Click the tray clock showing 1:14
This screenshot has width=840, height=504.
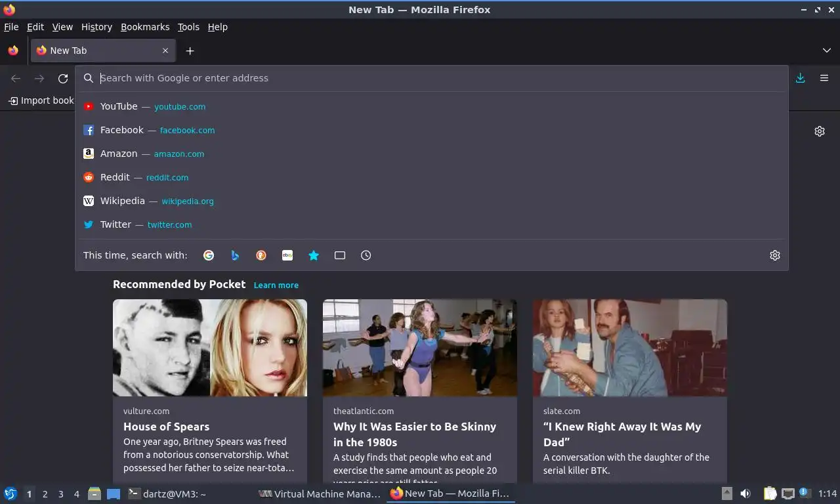click(828, 493)
